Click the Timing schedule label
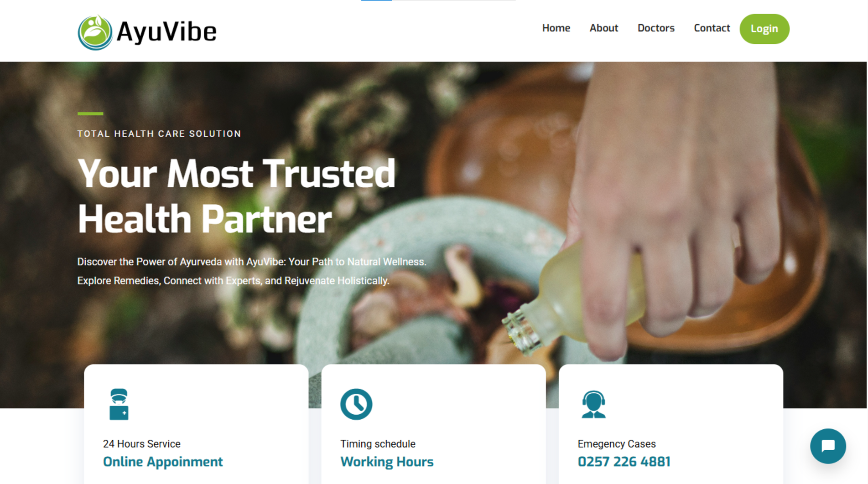Screen dimensions: 868x484 [x=378, y=443]
